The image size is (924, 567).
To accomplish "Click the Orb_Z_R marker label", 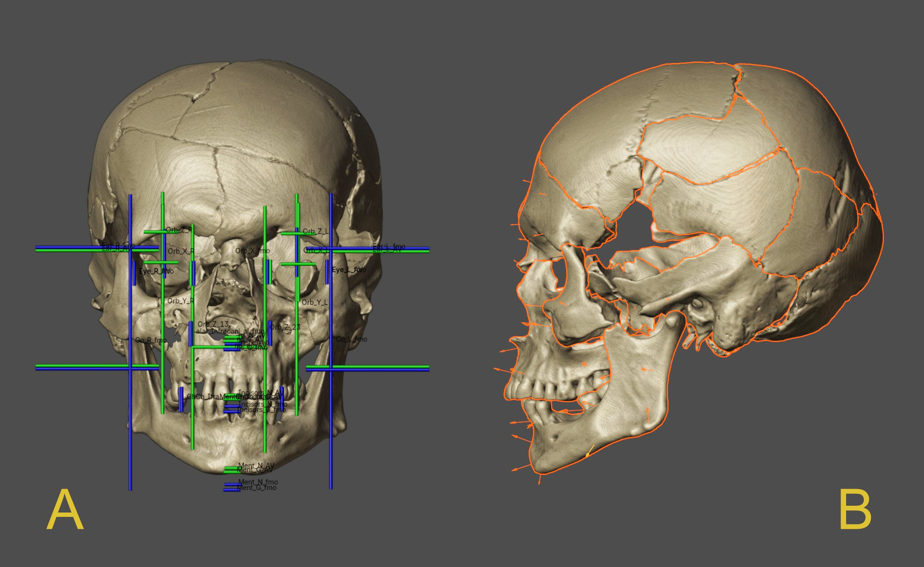I will pos(179,230).
